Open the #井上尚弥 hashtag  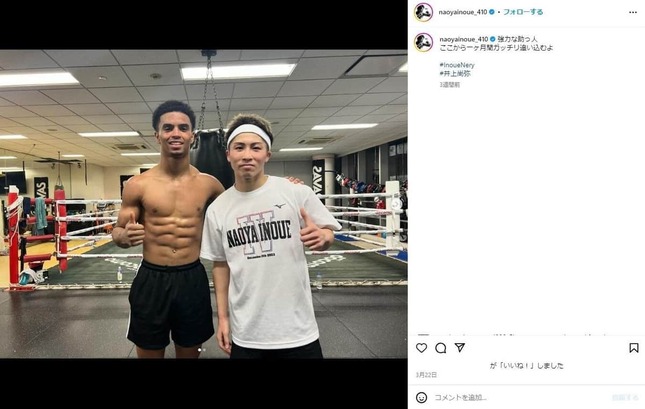pyautogui.click(x=455, y=74)
